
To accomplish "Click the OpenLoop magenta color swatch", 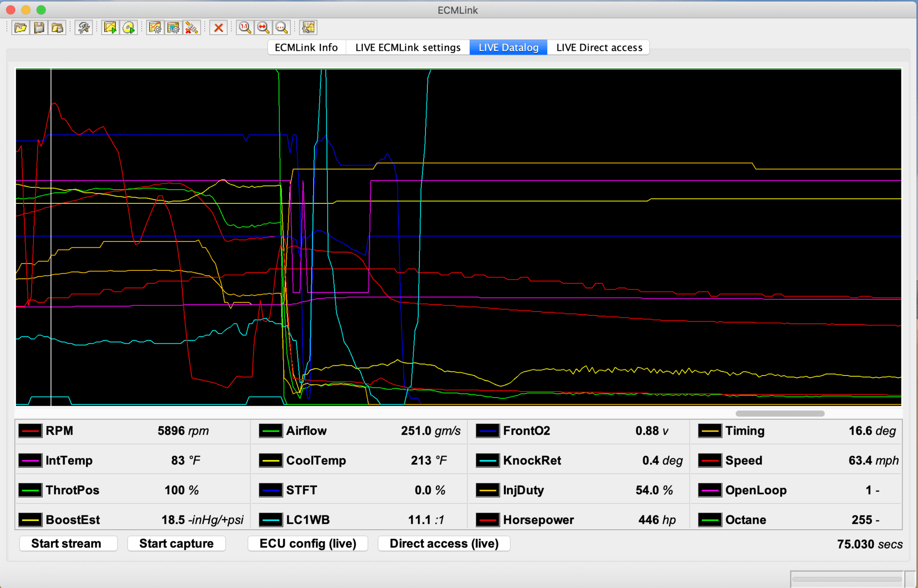I will [710, 490].
